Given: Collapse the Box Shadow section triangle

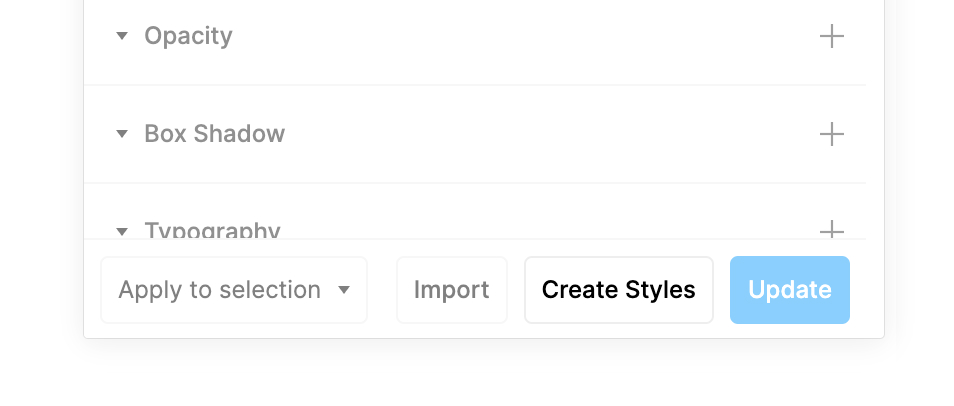Looking at the screenshot, I should 122,133.
